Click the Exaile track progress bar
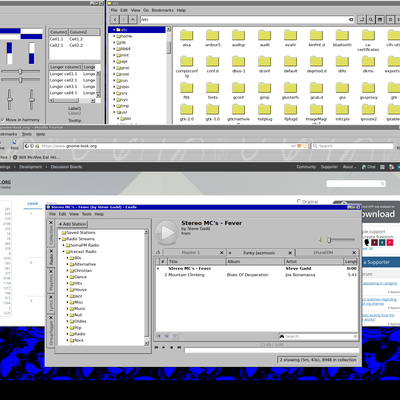 [x=272, y=350]
